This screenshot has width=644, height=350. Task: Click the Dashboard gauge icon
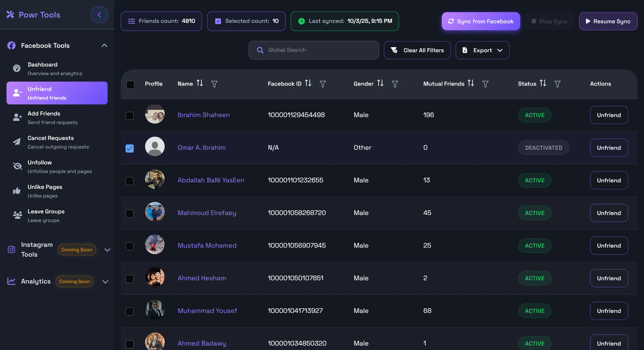tap(17, 68)
